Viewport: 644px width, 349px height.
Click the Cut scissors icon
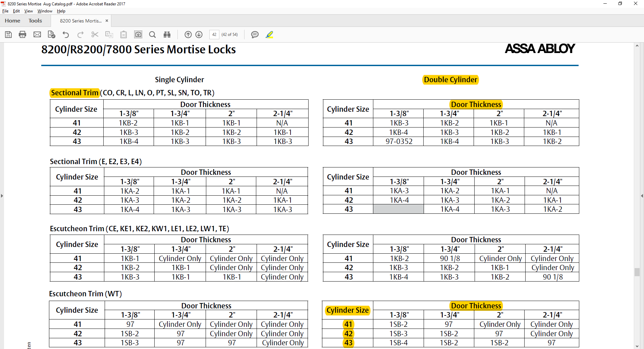pyautogui.click(x=95, y=35)
